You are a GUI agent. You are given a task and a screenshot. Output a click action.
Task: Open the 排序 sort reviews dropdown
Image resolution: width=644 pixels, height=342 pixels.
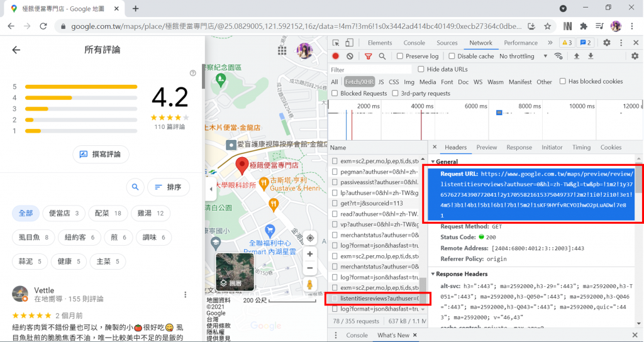coord(169,187)
